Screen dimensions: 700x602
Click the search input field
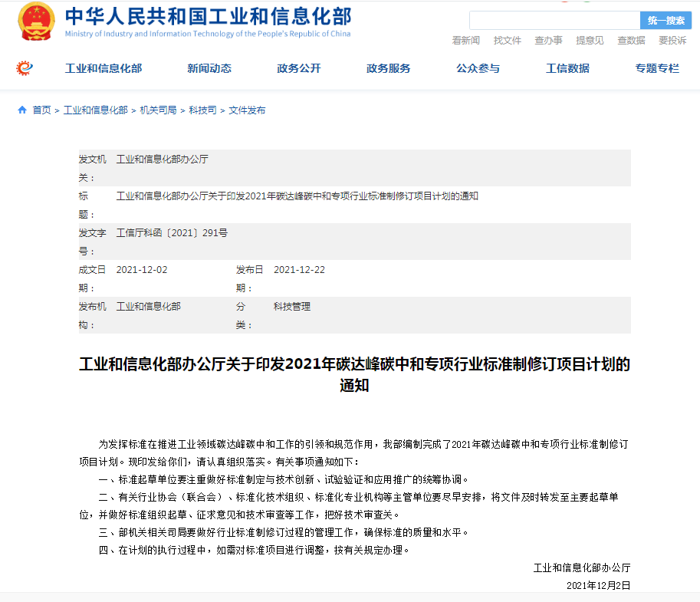click(x=554, y=21)
